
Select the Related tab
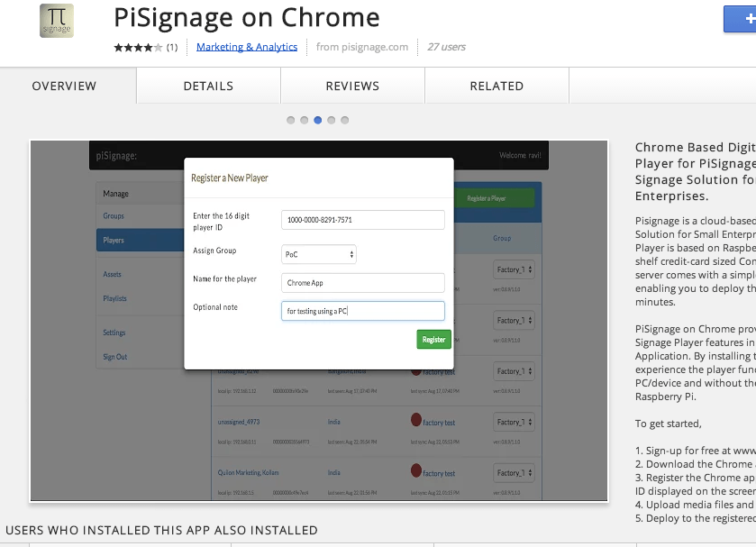pyautogui.click(x=496, y=87)
